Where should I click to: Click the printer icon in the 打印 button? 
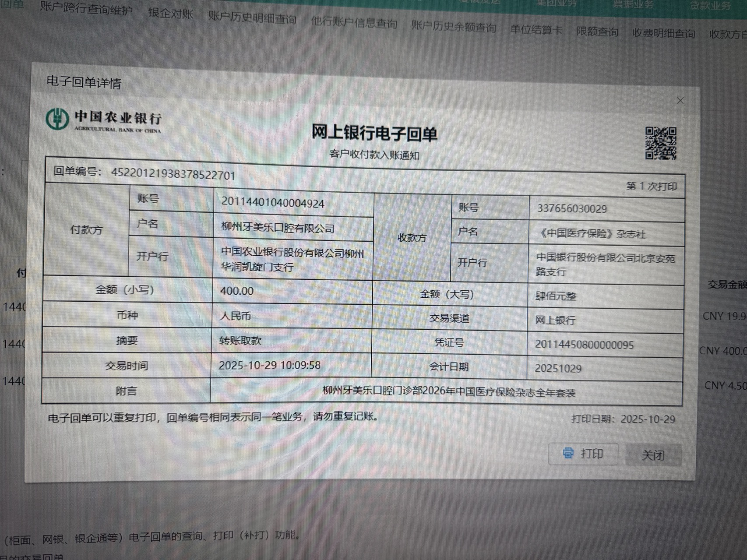click(568, 453)
